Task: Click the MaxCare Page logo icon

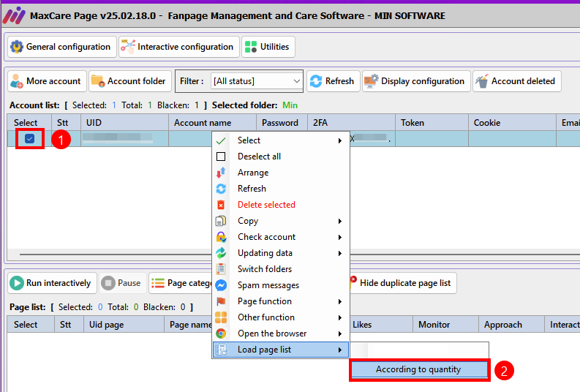Action: pyautogui.click(x=14, y=15)
